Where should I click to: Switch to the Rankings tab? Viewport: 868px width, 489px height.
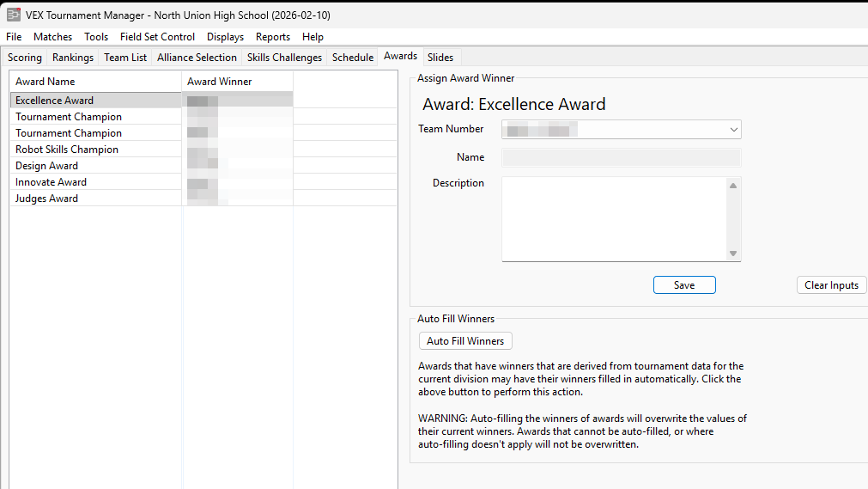[x=72, y=58]
